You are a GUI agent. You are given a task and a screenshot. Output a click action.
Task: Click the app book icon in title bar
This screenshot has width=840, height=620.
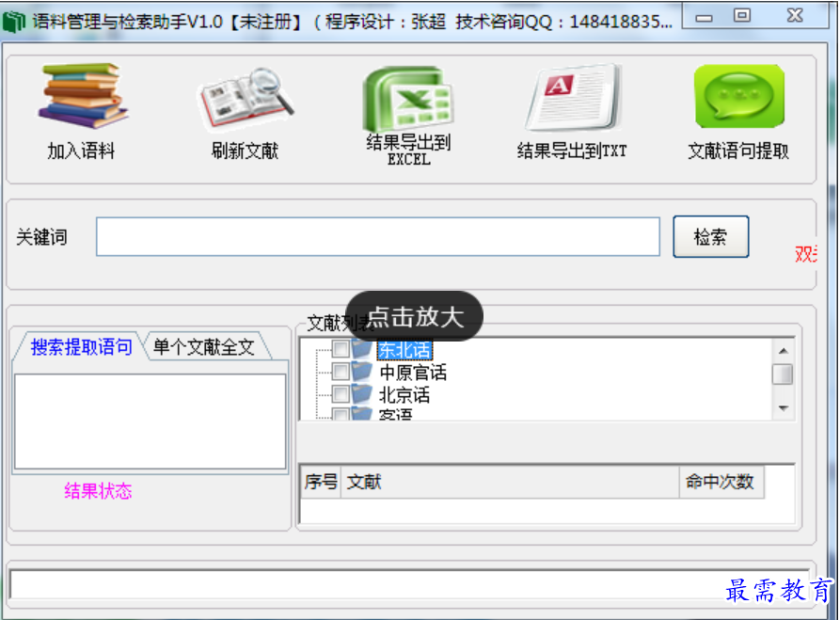pos(13,22)
